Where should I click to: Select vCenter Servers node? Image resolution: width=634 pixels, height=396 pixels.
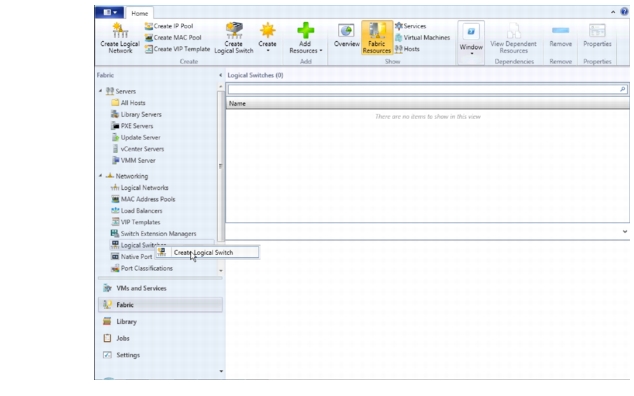click(138, 149)
